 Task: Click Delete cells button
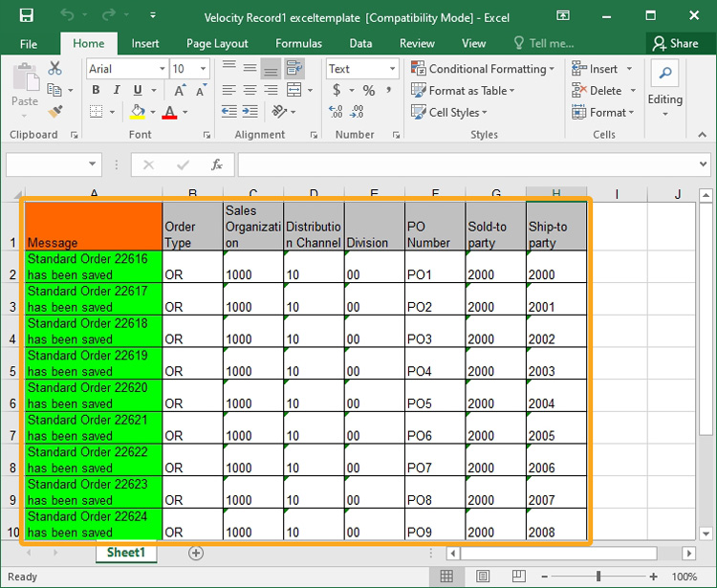(x=597, y=91)
